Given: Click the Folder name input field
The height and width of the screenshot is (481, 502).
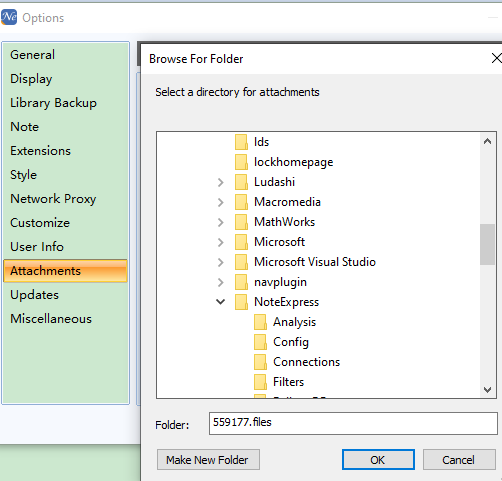Looking at the screenshot, I should point(353,423).
